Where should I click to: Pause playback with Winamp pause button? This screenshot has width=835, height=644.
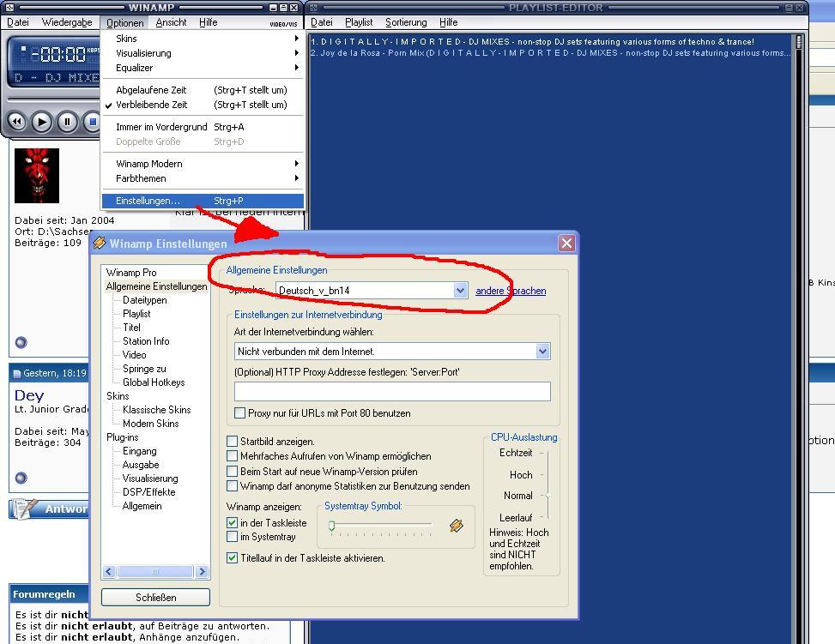coord(67,122)
